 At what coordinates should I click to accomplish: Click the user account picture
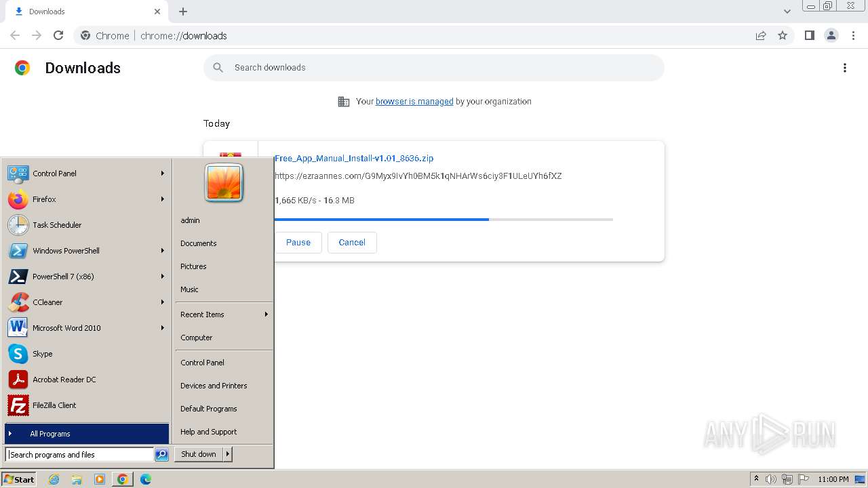point(224,183)
